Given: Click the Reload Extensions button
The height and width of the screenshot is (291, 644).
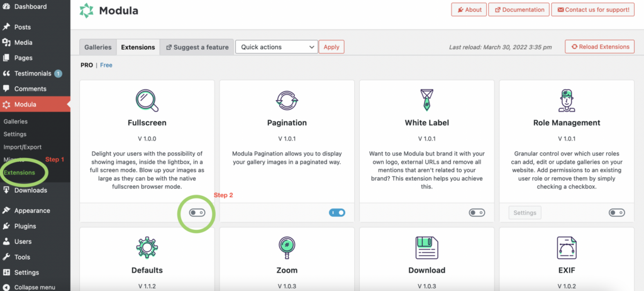Looking at the screenshot, I should click(x=599, y=47).
